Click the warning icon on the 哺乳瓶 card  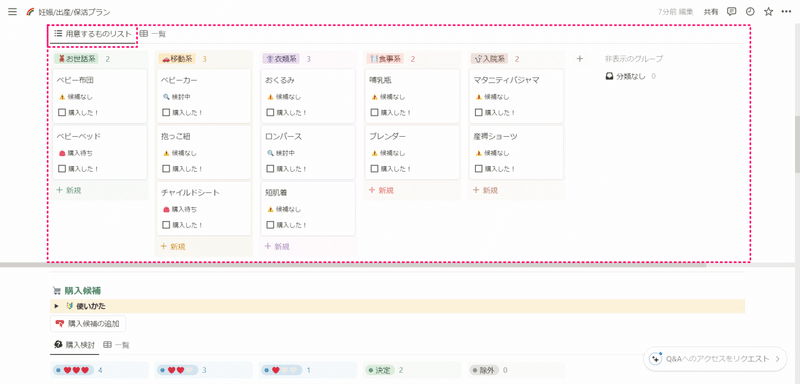coord(374,97)
